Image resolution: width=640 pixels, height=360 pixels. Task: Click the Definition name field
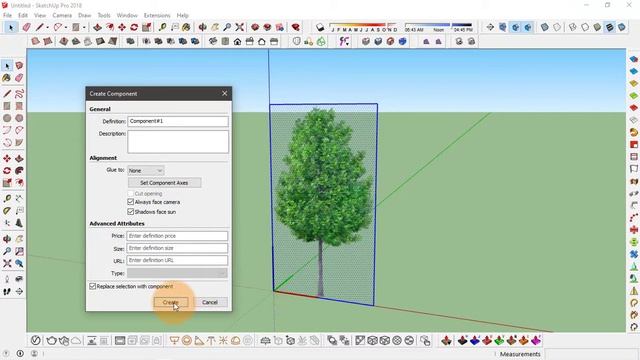coord(178,121)
